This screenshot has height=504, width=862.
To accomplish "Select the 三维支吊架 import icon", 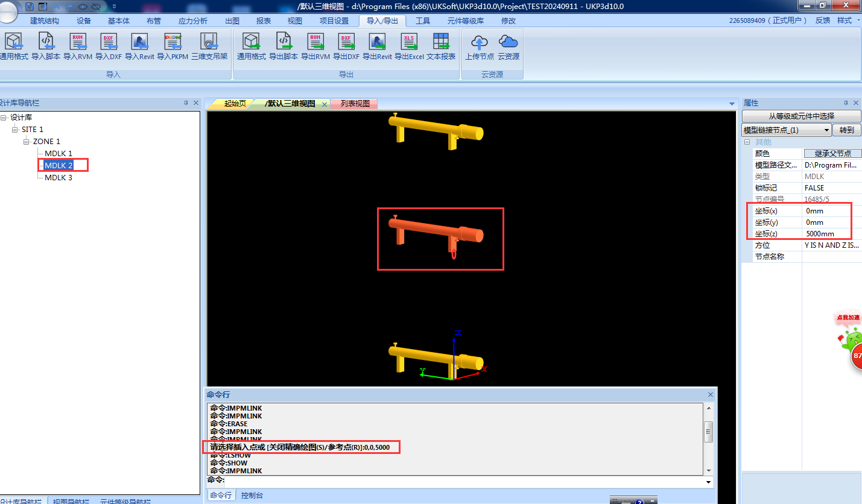I will (209, 42).
